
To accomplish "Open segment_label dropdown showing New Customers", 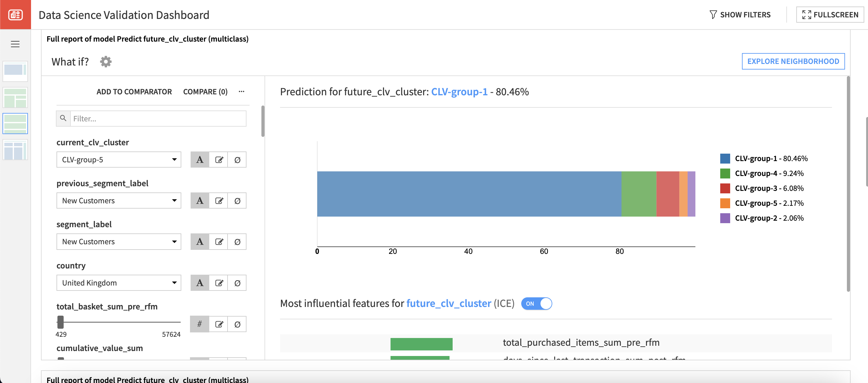I will pos(119,242).
